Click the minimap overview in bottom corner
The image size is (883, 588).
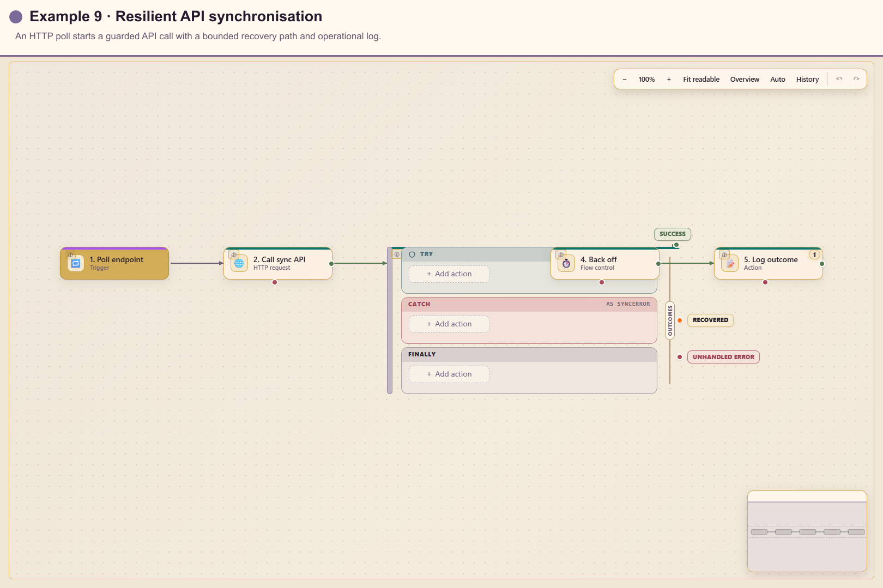(x=807, y=531)
